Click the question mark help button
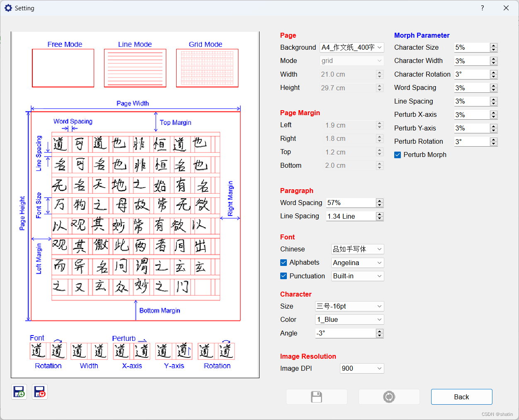 (x=482, y=8)
